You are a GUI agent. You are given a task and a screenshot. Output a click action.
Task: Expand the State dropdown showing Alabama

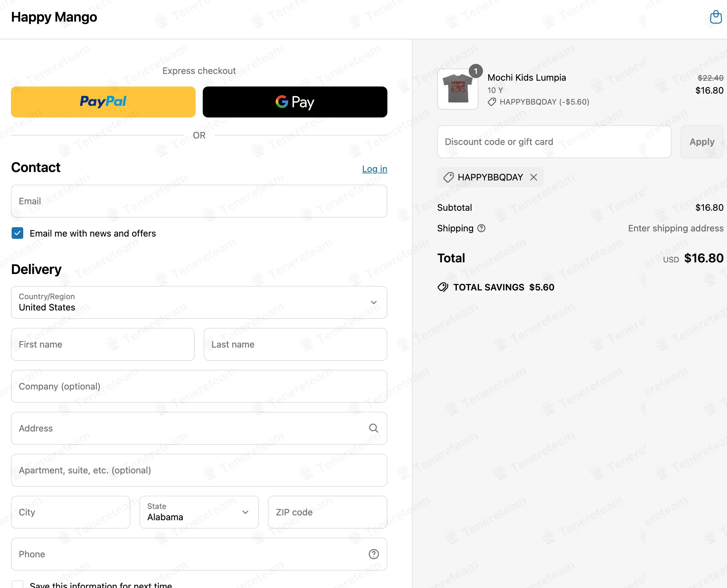point(199,512)
